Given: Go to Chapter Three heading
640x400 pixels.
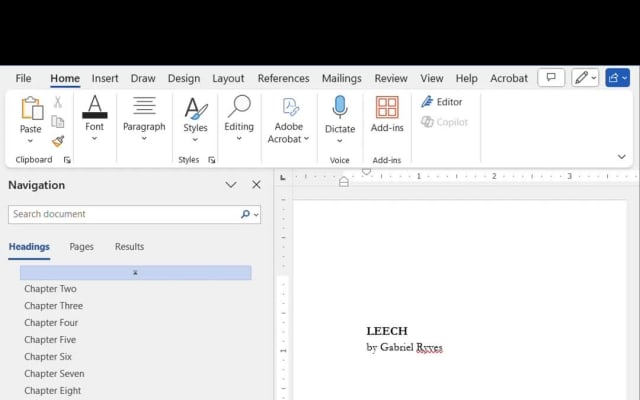Looking at the screenshot, I should [53, 306].
